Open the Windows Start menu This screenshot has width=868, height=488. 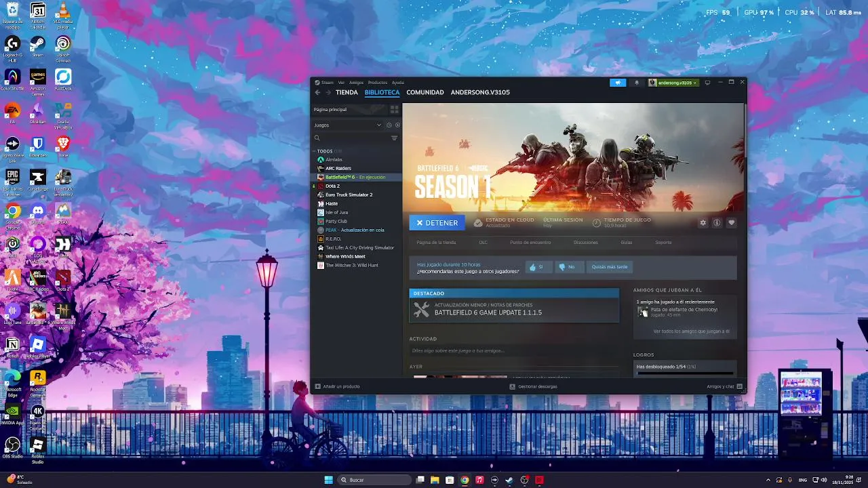click(328, 480)
